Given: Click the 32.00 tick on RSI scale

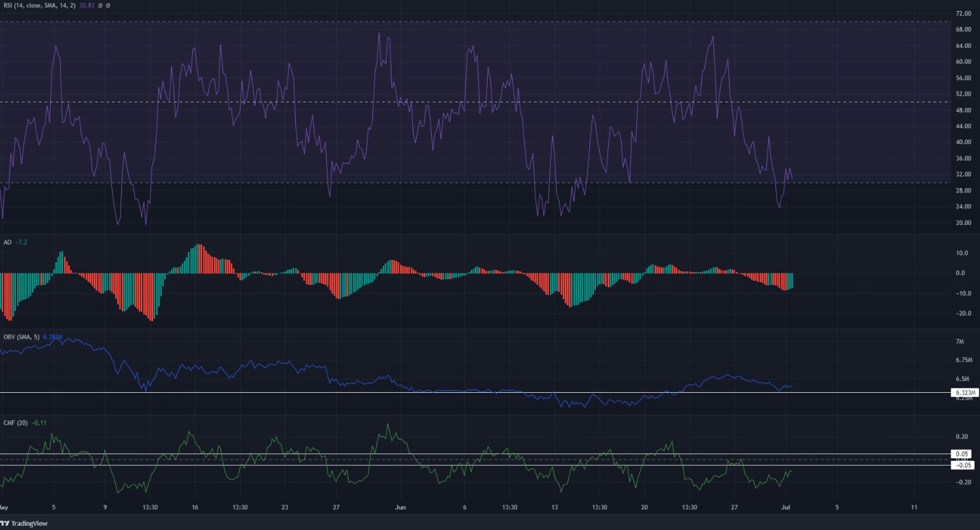Looking at the screenshot, I should 963,174.
